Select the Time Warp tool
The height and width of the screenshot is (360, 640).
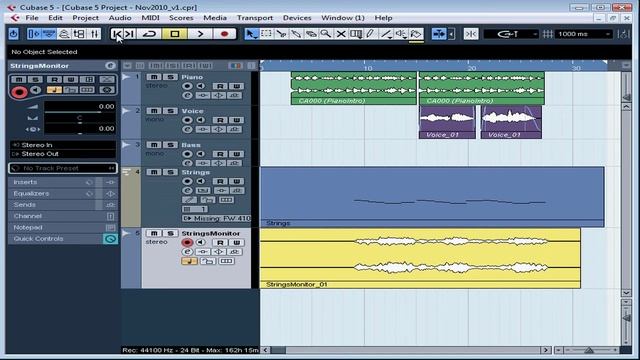click(x=356, y=34)
